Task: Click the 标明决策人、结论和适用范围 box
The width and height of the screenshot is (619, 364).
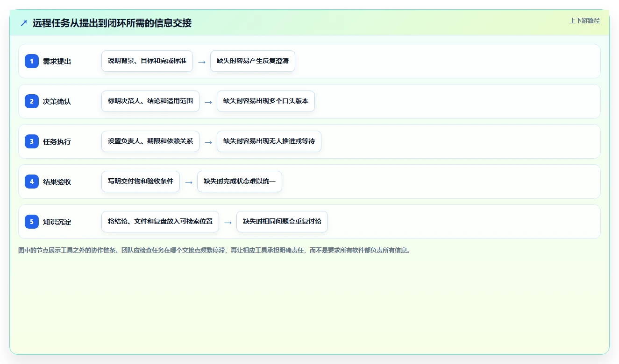Action: [x=150, y=101]
